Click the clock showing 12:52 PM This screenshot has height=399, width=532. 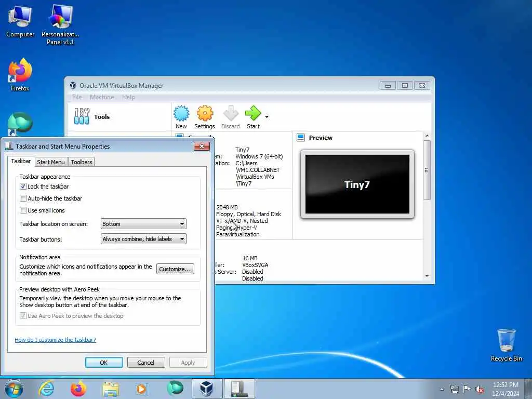tap(506, 389)
